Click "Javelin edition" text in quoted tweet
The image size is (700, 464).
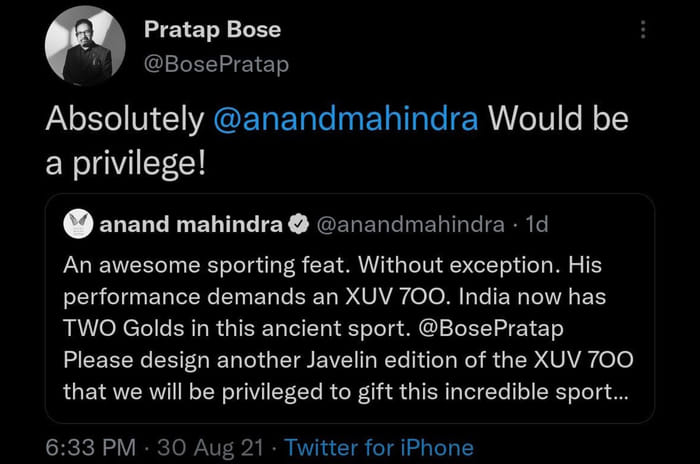pos(352,358)
